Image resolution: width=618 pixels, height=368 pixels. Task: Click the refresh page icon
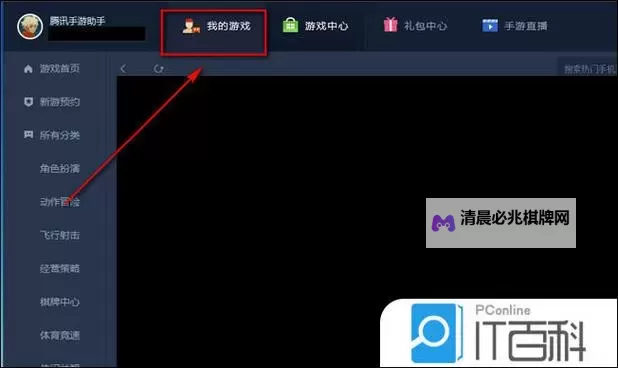click(x=158, y=69)
